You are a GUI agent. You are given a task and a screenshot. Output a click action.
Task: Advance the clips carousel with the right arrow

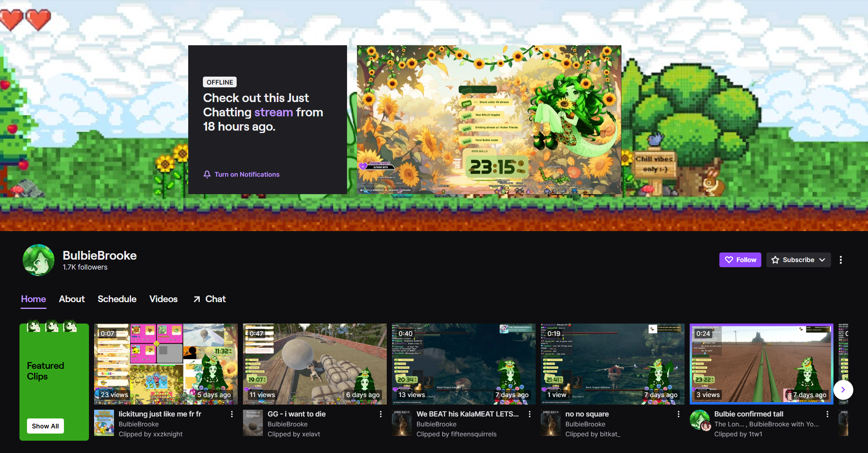843,390
